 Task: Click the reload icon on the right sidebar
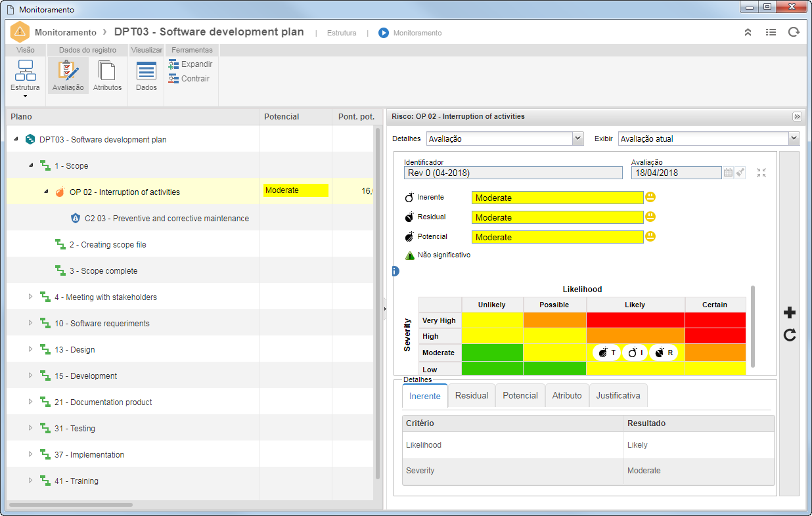[790, 335]
